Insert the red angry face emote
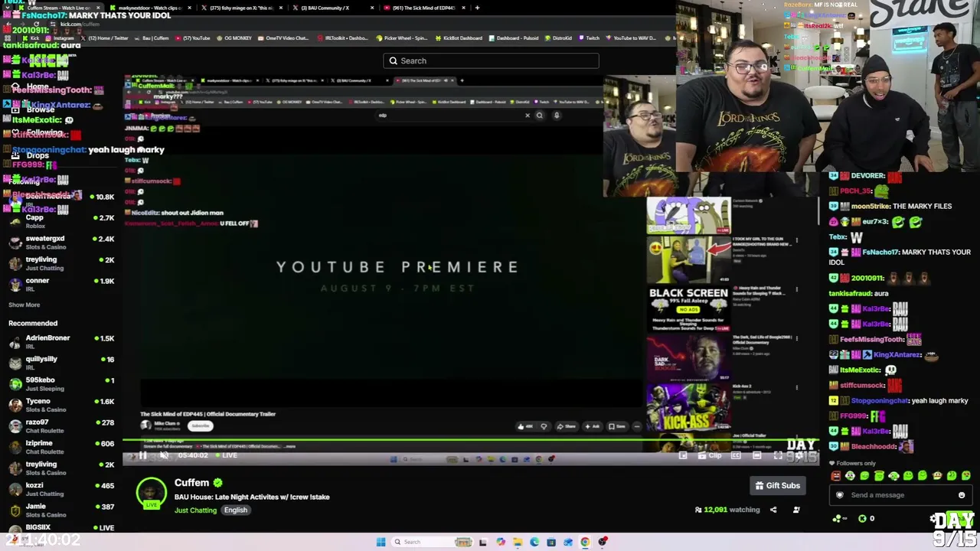This screenshot has height=551, width=980. [835, 476]
